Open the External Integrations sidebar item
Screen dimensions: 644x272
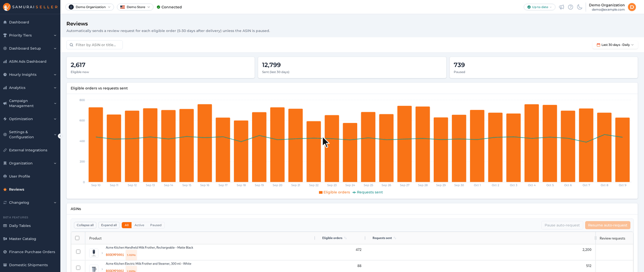coord(30,150)
